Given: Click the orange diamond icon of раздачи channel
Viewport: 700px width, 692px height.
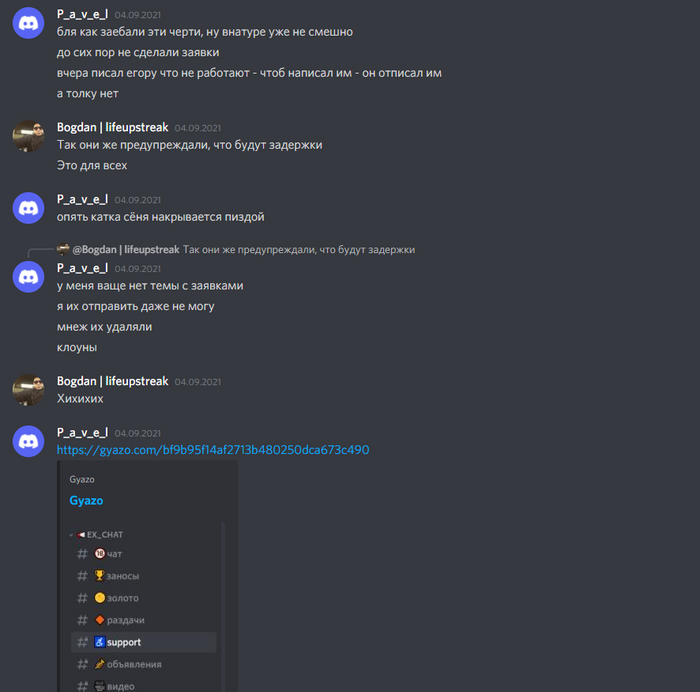Looking at the screenshot, I should point(100,620).
